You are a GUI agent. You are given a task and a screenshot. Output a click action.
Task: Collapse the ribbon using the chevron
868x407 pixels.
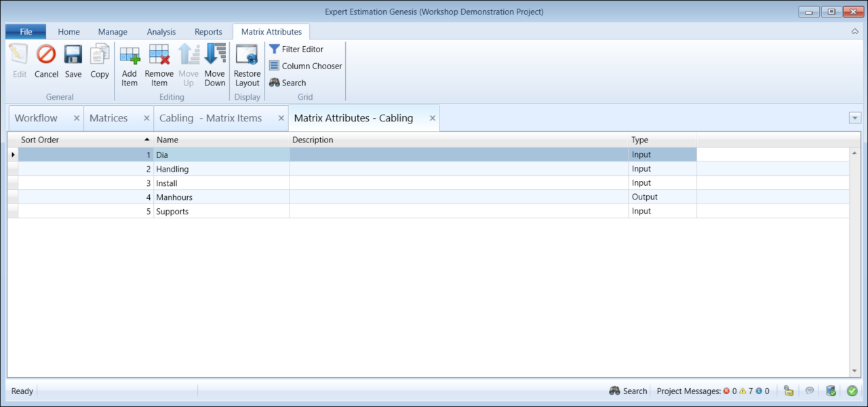click(854, 32)
